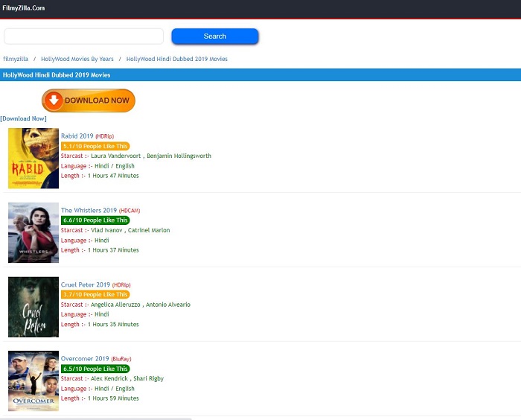This screenshot has width=521, height=420.
Task: Click the 1 Hours 35 Minutes length
Action: pyautogui.click(x=113, y=324)
